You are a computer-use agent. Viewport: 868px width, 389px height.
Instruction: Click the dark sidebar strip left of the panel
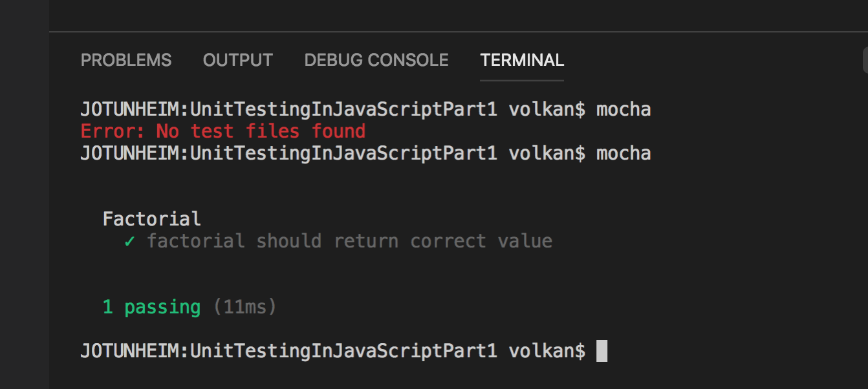pyautogui.click(x=25, y=194)
